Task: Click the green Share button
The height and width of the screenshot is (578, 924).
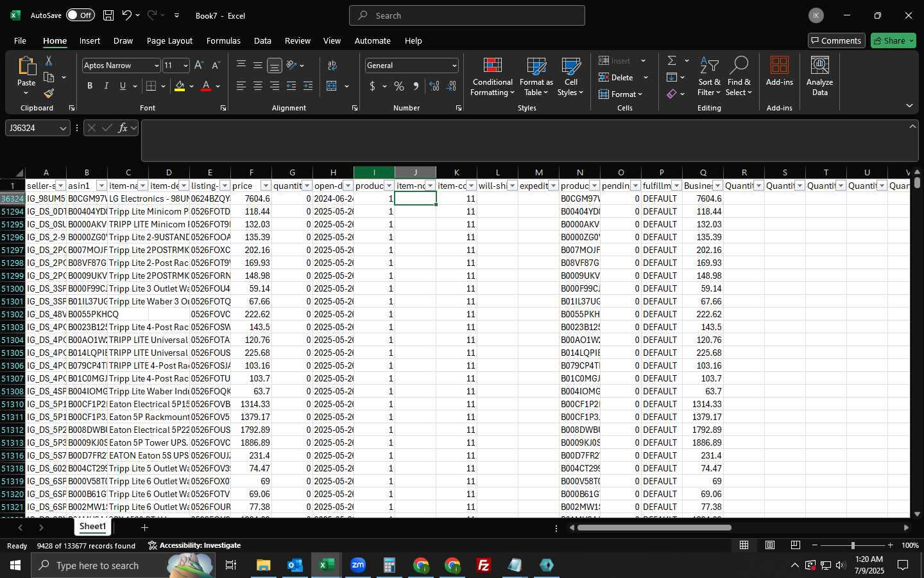Action: [x=893, y=40]
